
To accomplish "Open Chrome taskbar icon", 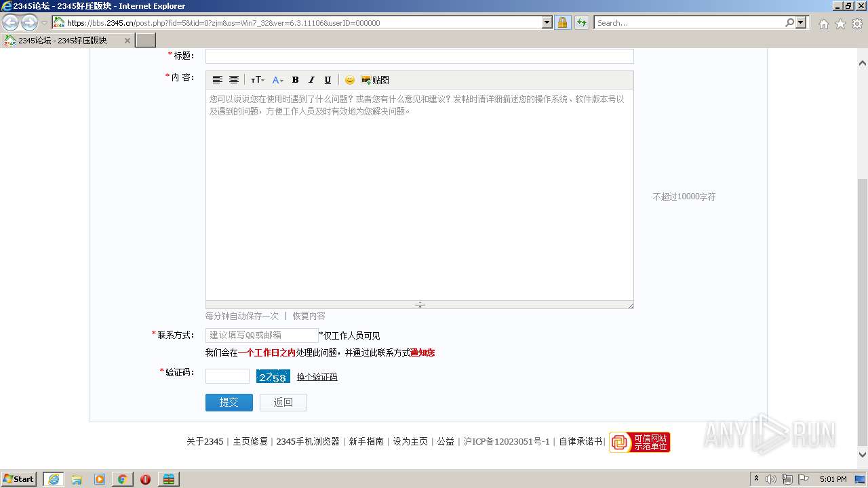I will (x=122, y=479).
